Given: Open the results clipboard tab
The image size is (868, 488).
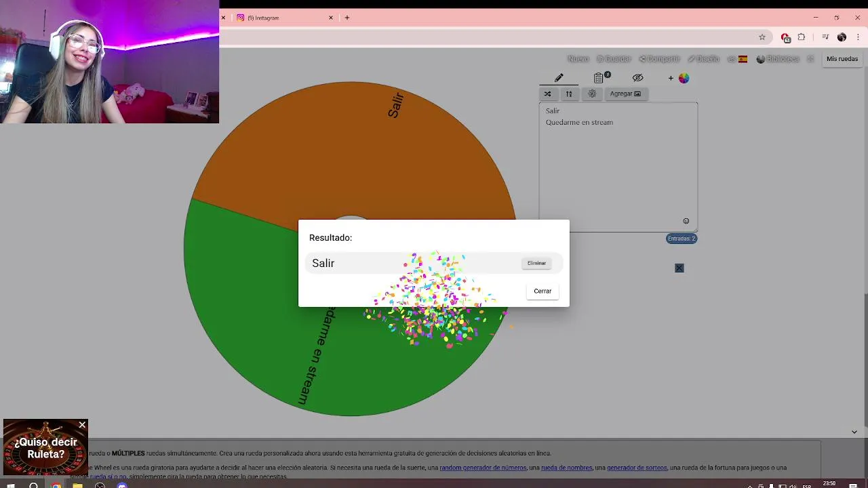Looking at the screenshot, I should tap(600, 78).
